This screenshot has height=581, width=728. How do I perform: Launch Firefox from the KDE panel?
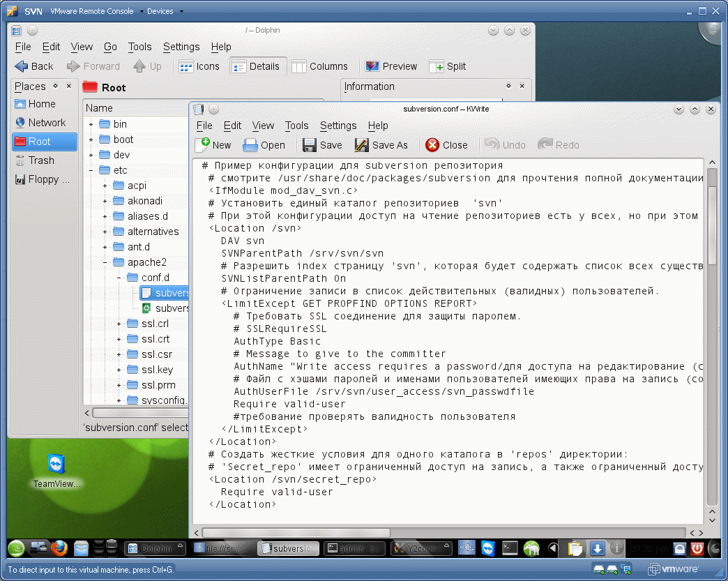(59, 548)
